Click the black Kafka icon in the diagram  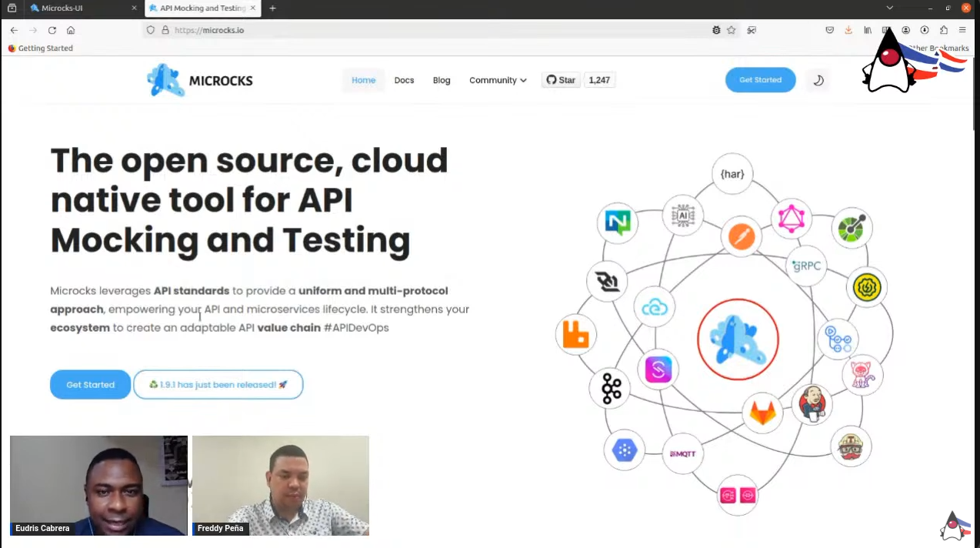click(x=612, y=388)
